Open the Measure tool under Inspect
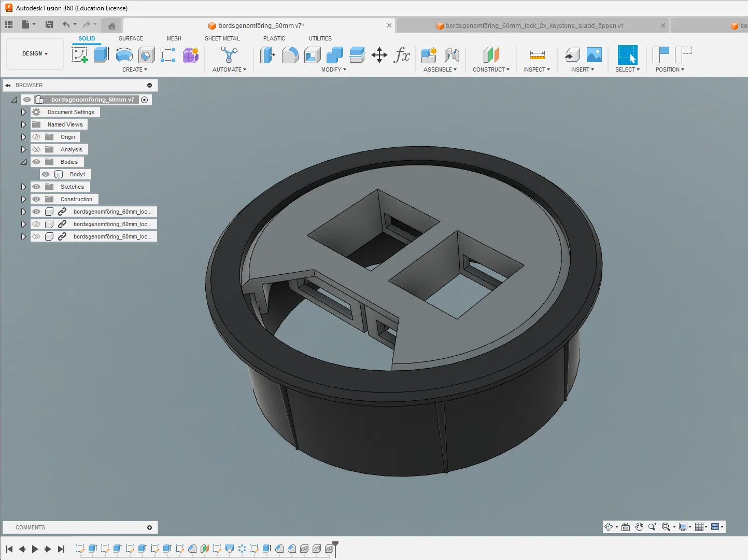This screenshot has width=748, height=560. click(538, 54)
